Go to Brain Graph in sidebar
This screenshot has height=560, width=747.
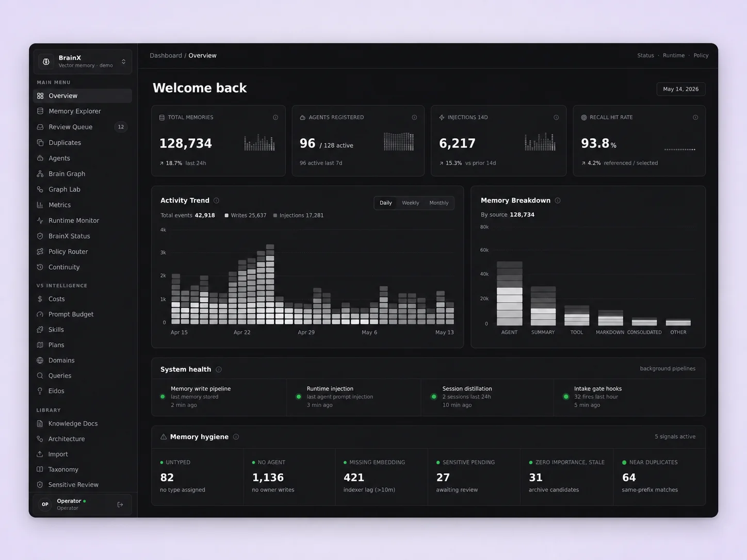pyautogui.click(x=83, y=174)
